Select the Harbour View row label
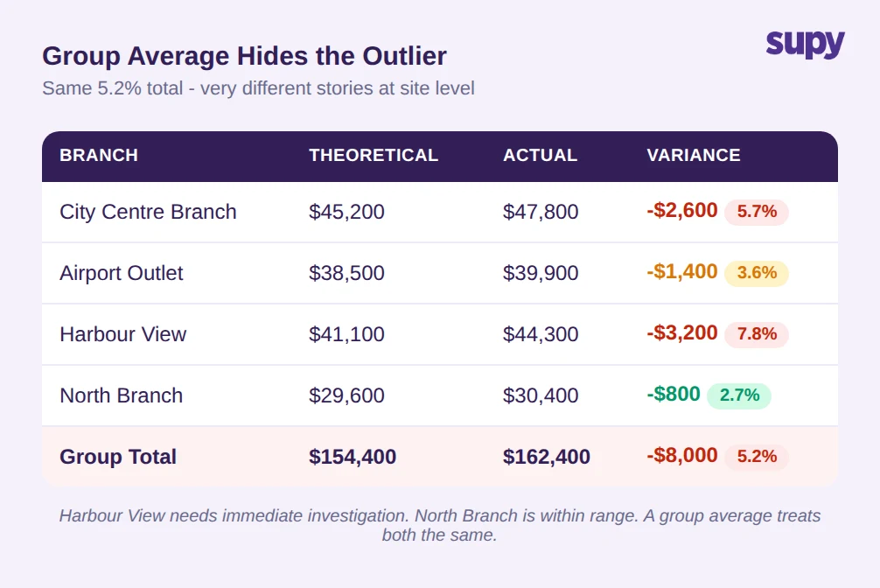Viewport: 880px width, 588px height. 123,334
